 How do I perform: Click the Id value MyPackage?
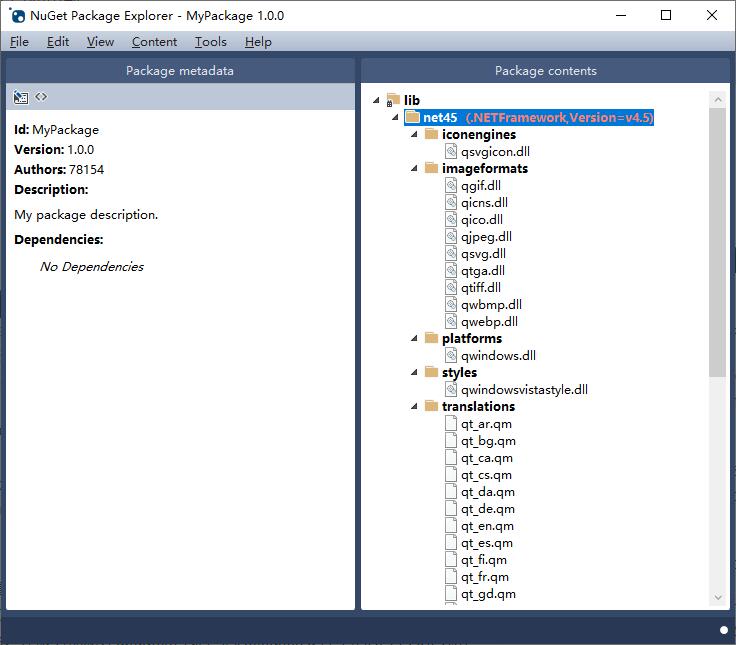coord(65,130)
